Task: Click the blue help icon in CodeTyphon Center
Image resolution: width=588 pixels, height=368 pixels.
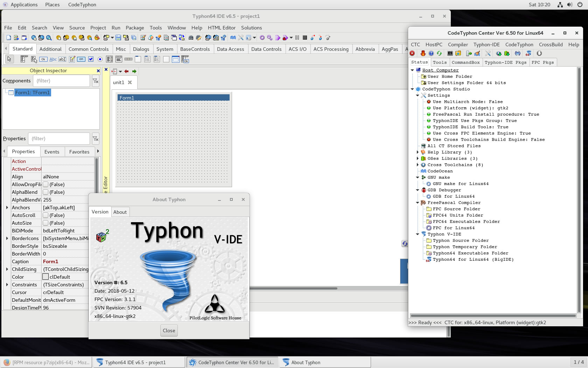Action: (x=431, y=53)
